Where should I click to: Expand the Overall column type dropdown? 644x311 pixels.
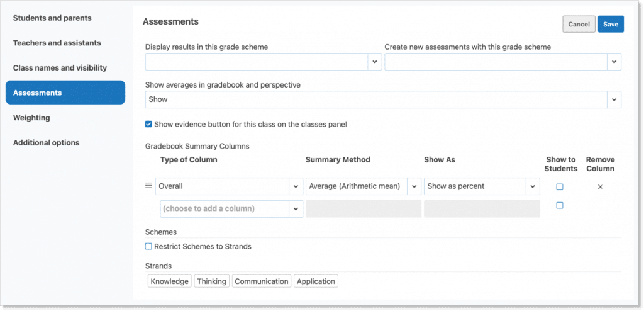(x=296, y=186)
